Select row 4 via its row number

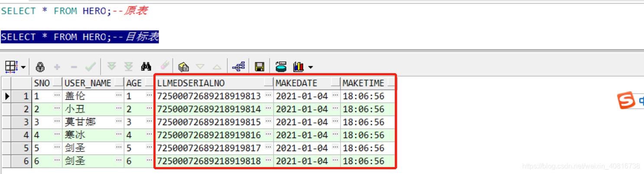click(x=21, y=135)
